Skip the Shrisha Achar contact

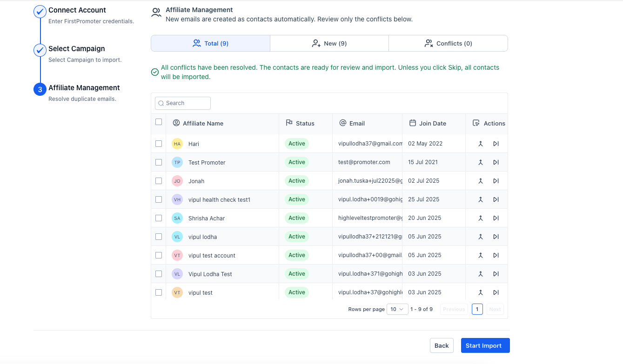[x=496, y=218]
